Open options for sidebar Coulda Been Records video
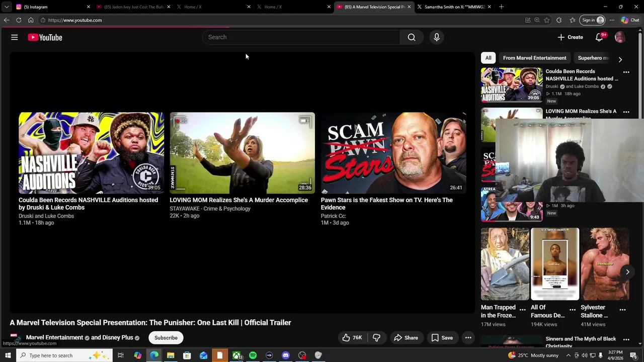The image size is (644, 362). (626, 72)
